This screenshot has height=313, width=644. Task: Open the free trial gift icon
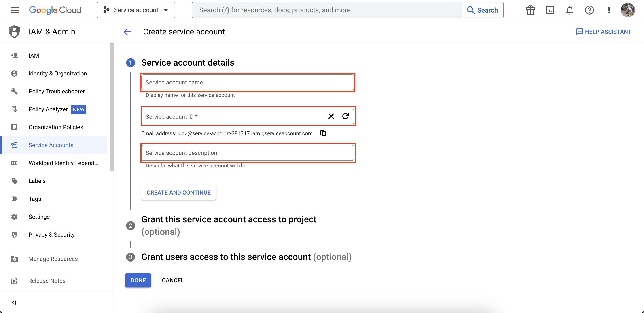pos(530,10)
